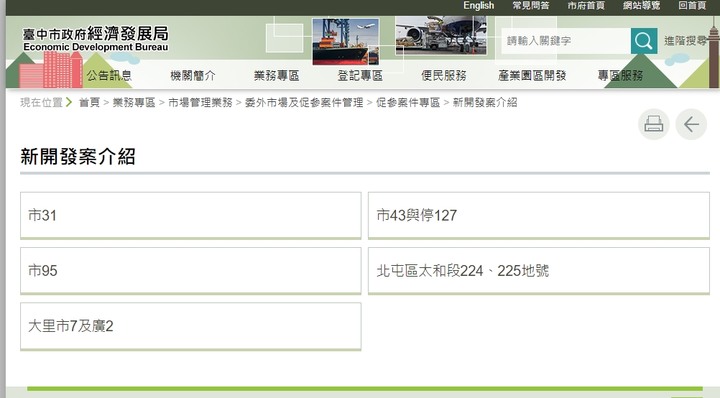Click 促參案件專區 breadcrumb link
Image resolution: width=720 pixels, height=398 pixels.
coord(408,102)
